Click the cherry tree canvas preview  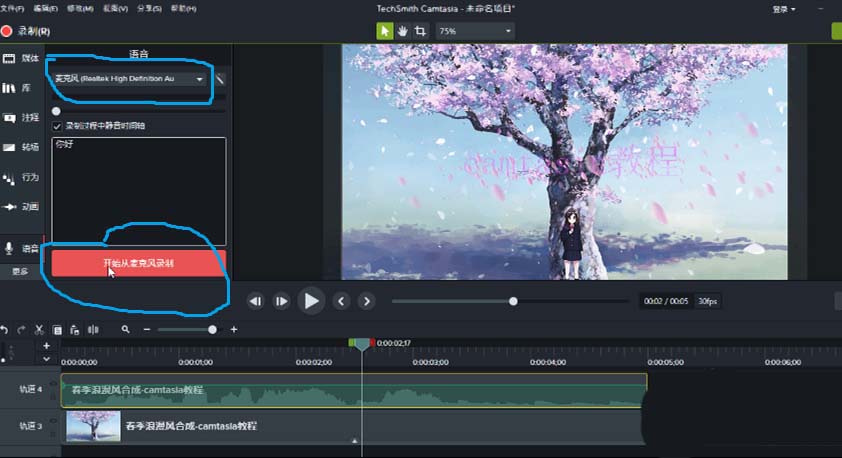pyautogui.click(x=565, y=162)
